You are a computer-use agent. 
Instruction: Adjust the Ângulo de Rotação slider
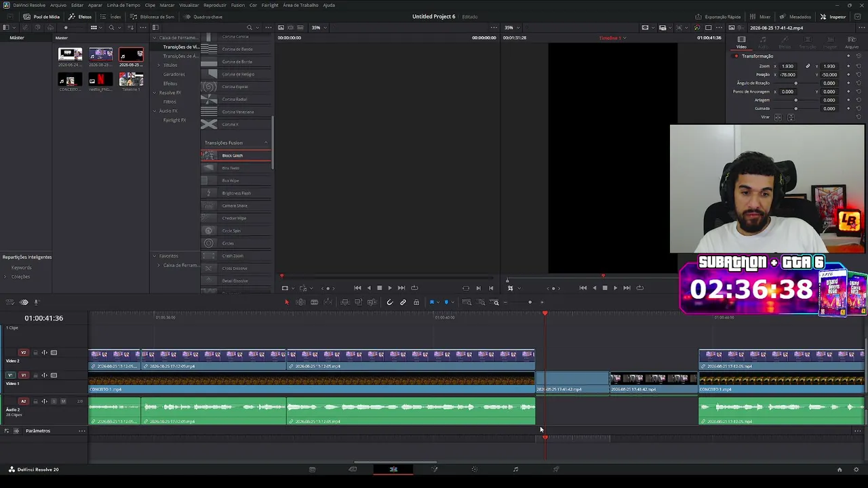point(795,83)
